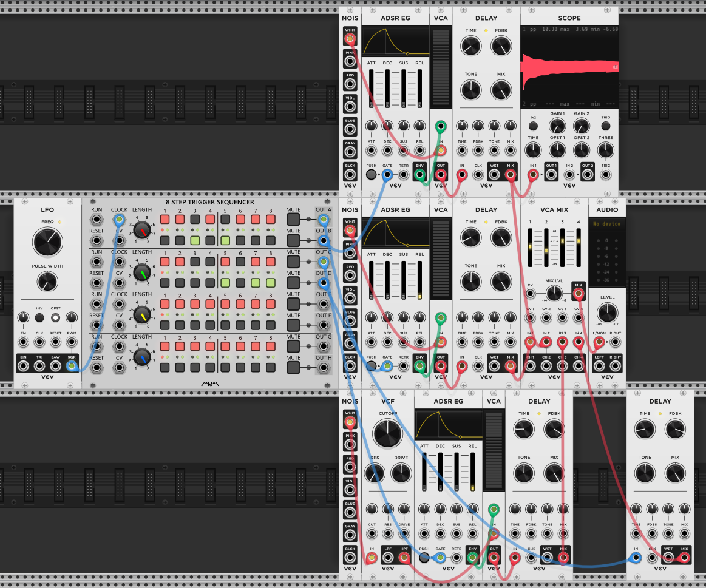Click the VCA MIX CH 1 output jack
This screenshot has height=588, width=706.
click(x=531, y=366)
